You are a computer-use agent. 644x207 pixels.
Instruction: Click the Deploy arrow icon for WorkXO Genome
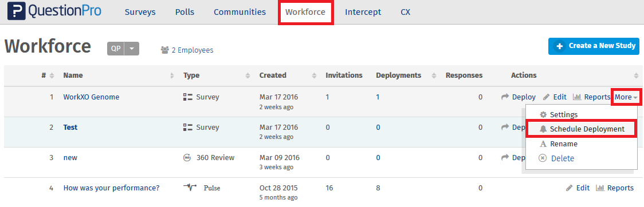[x=505, y=97]
